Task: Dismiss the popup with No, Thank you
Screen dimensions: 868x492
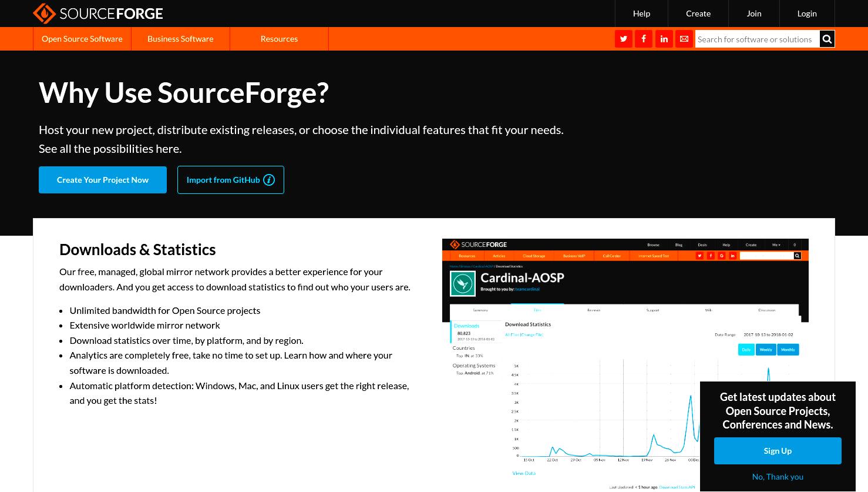Action: pyautogui.click(x=778, y=477)
